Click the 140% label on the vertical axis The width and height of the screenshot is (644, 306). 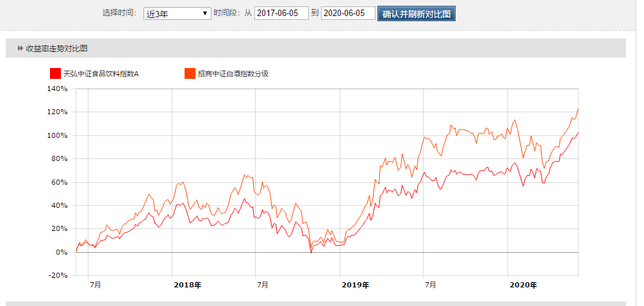(57, 89)
